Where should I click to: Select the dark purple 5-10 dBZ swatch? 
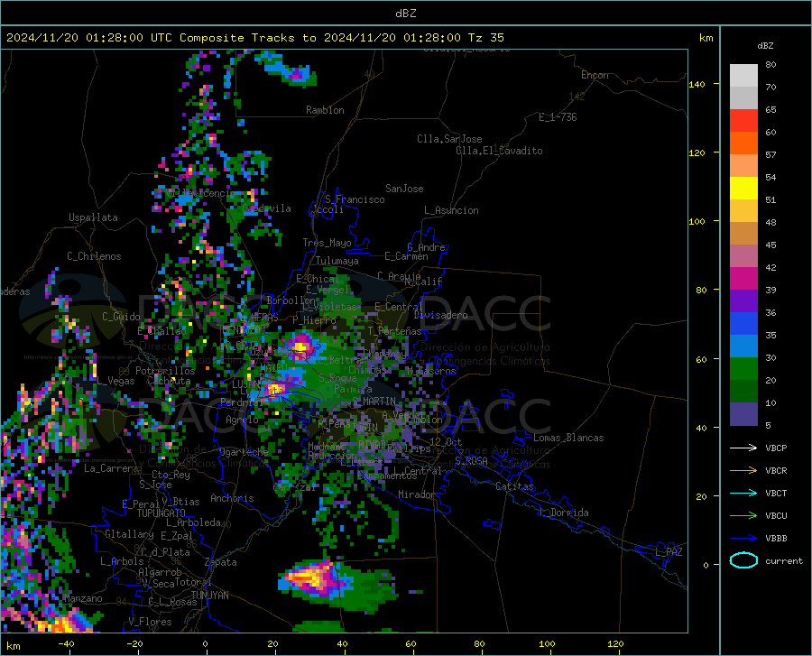[743, 413]
